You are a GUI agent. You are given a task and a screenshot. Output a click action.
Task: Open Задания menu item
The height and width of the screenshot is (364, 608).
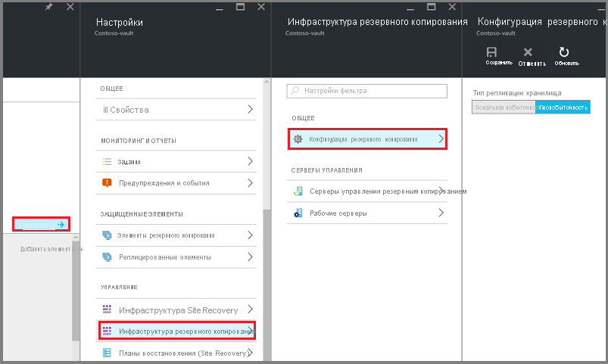[176, 162]
